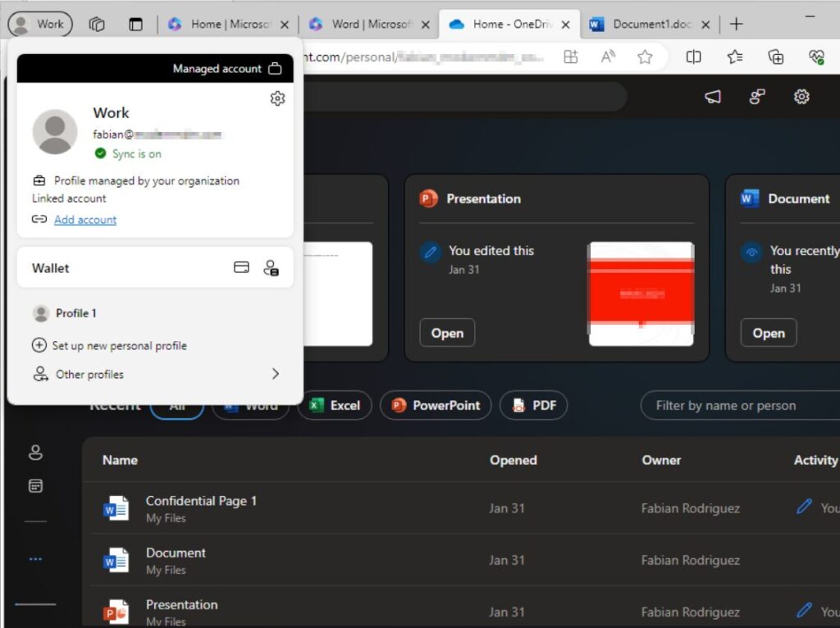Enable the PowerPoint filter pill
Screen dimensions: 840x628
point(436,405)
